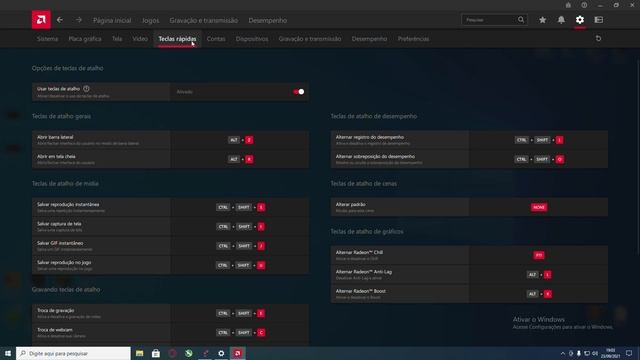
Task: Go back with the left arrow
Action: click(60, 20)
